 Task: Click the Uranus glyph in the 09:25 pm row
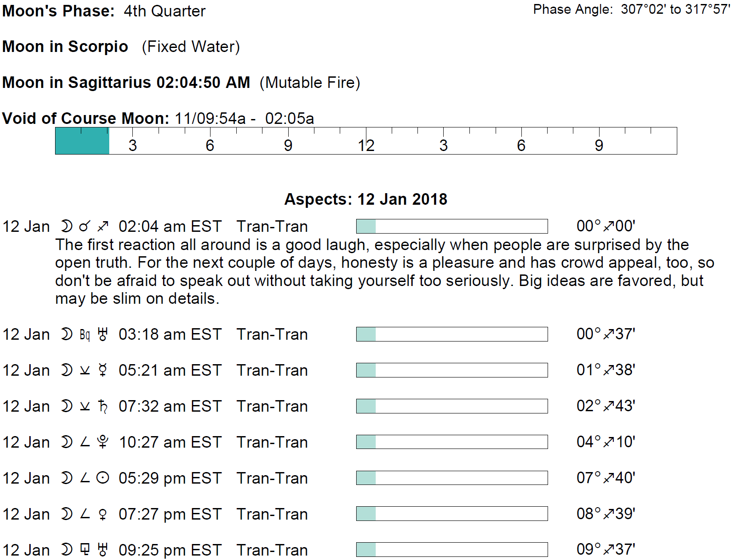(103, 550)
